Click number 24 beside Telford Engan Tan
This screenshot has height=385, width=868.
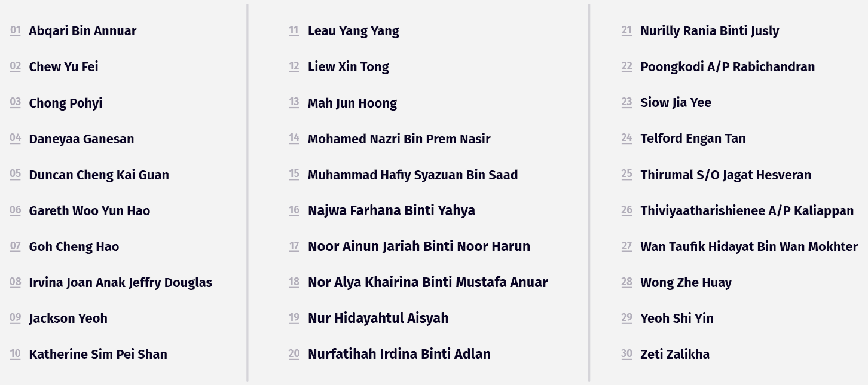coord(626,139)
